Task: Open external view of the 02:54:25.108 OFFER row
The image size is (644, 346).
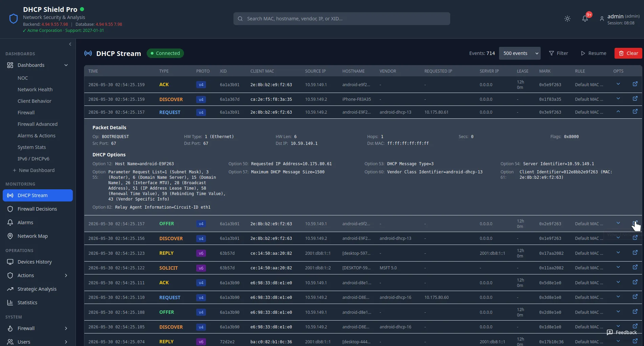Action: click(x=635, y=312)
